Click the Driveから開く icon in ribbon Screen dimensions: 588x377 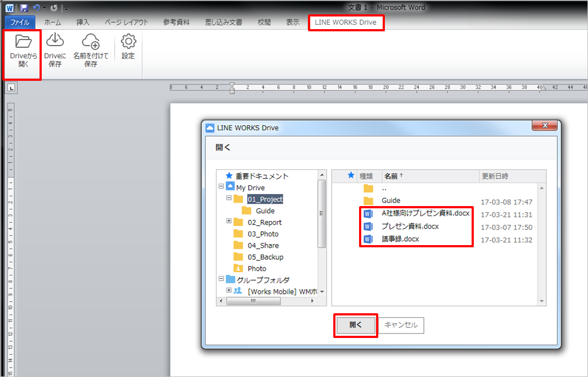click(23, 42)
